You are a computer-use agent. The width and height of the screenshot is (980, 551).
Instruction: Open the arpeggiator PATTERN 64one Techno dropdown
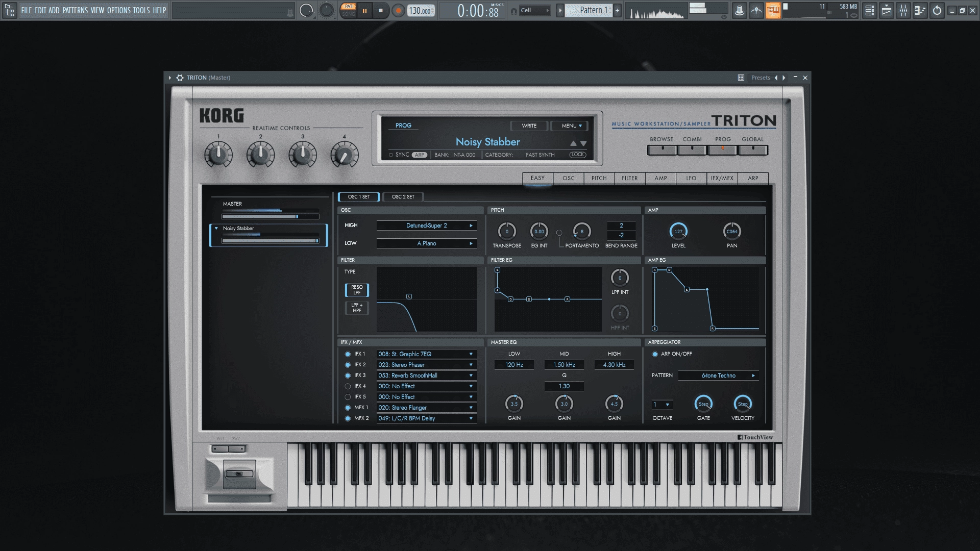[719, 375]
